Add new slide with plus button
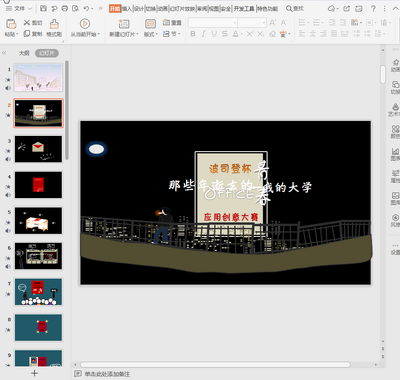The width and height of the screenshot is (400, 380). point(35,373)
